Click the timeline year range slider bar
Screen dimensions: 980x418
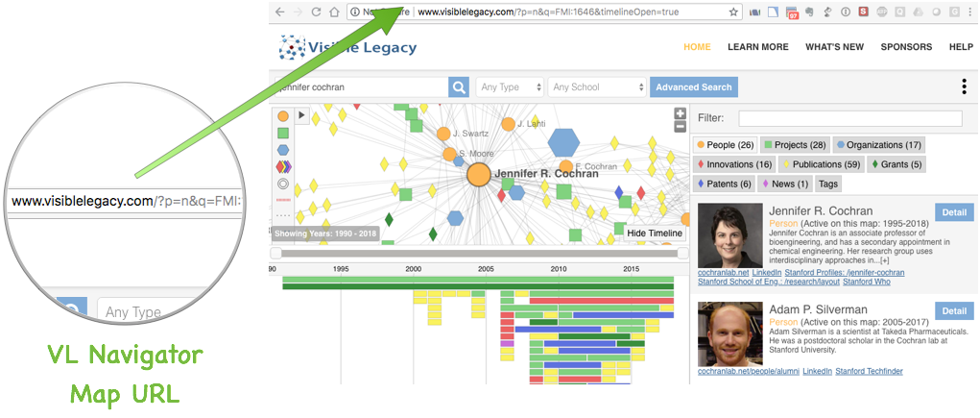coord(480,254)
